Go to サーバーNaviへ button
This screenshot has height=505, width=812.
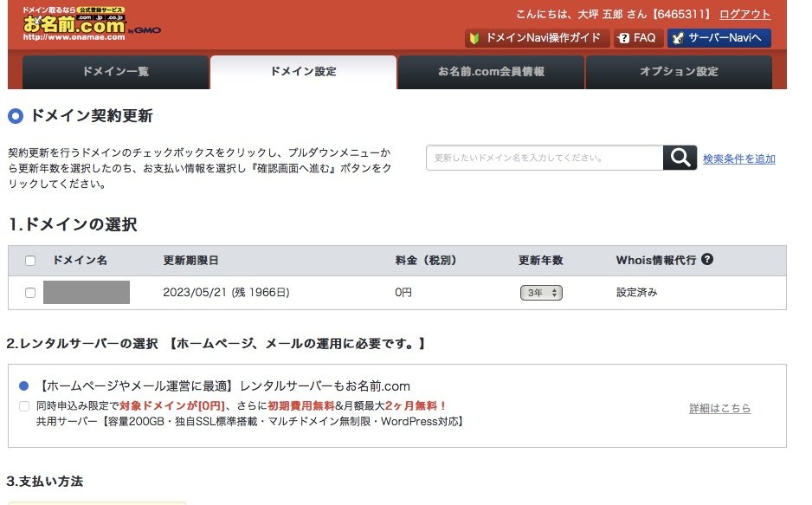(719, 38)
